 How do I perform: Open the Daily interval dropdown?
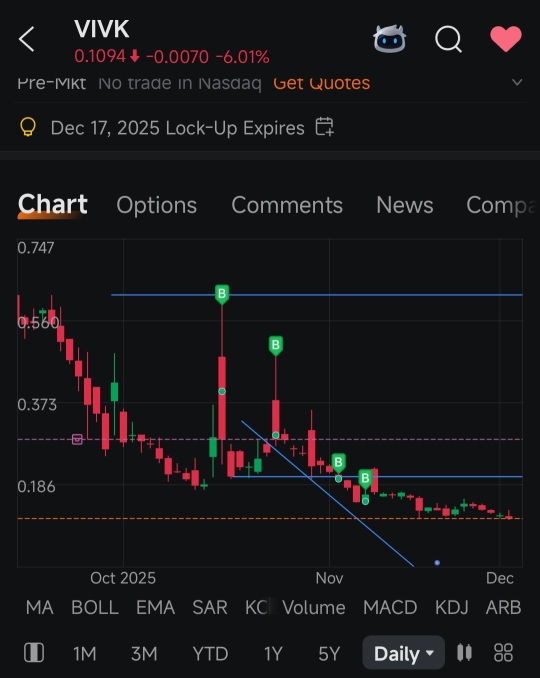pos(403,653)
